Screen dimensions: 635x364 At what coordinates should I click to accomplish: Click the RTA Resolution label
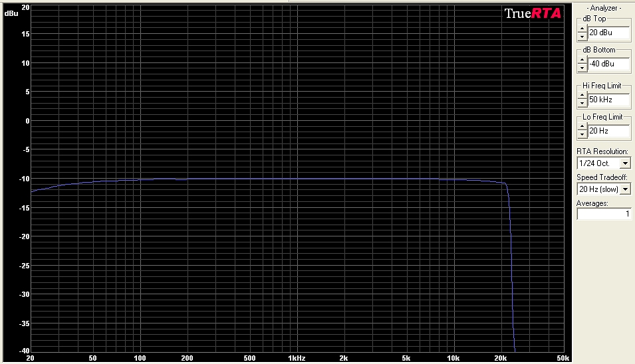tap(602, 151)
